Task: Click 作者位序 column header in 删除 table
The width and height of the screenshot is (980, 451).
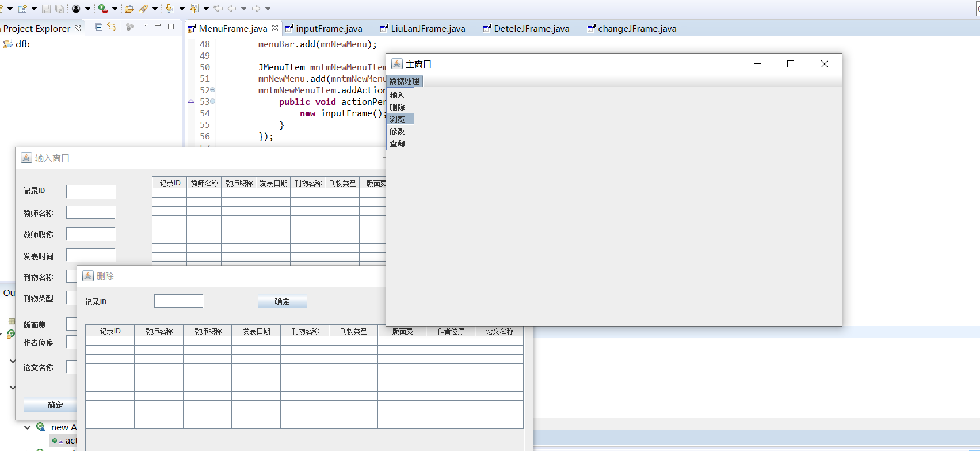Action: coord(451,331)
